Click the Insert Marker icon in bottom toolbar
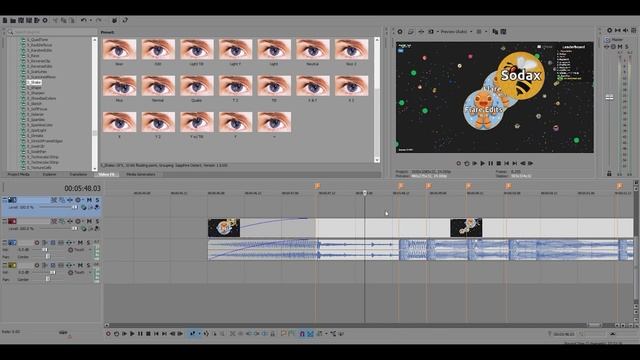This screenshot has height=360, width=640. coord(283,334)
